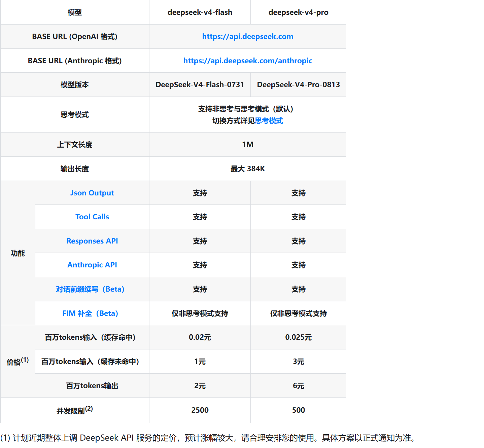Viewport: 484px width, 448px height.
Task: Click 支持 for deepseek-v4-pro in Json Output row
Action: click(x=299, y=193)
